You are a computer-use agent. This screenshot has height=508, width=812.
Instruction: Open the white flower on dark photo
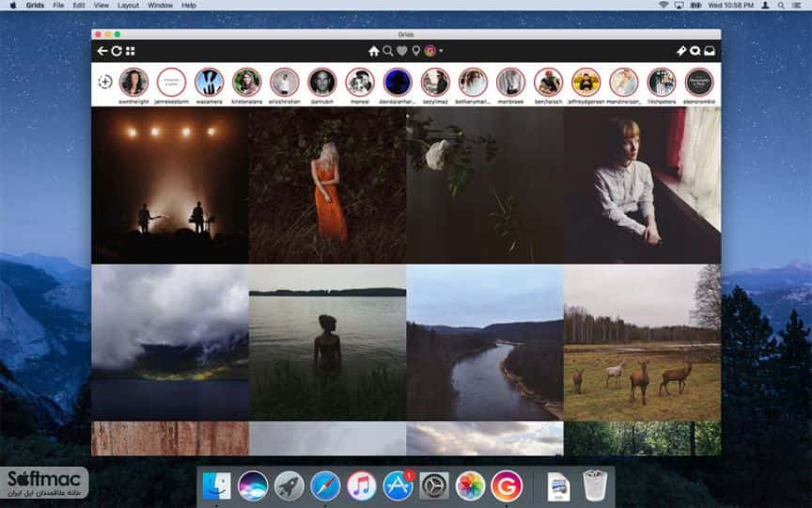[485, 185]
